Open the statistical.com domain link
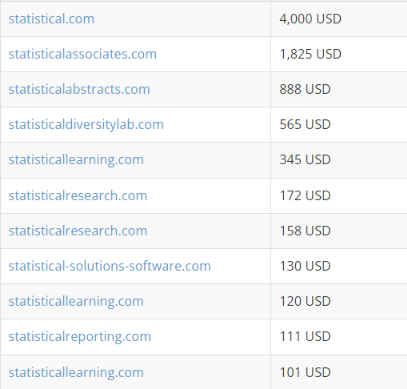This screenshot has width=407, height=389. (51, 19)
